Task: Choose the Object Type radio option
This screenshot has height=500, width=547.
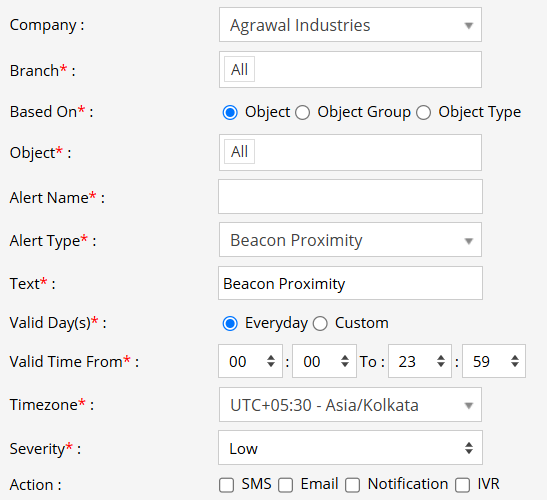Action: tap(424, 112)
